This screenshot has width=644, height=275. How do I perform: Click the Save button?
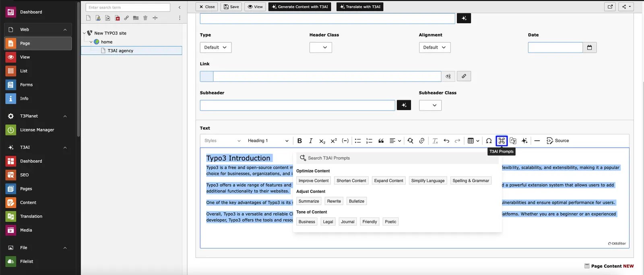point(231,7)
